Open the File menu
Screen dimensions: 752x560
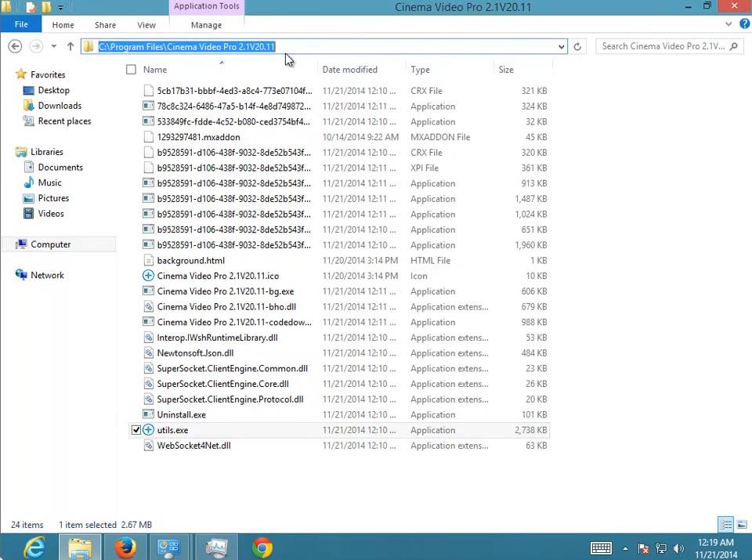point(21,24)
